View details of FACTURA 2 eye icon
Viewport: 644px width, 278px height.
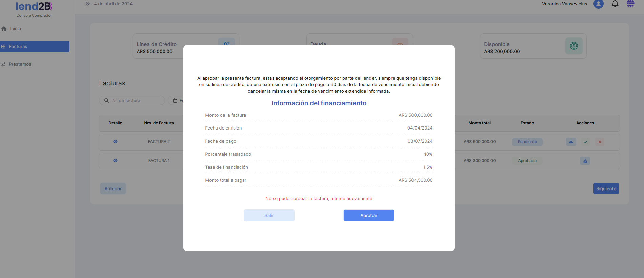[115, 142]
